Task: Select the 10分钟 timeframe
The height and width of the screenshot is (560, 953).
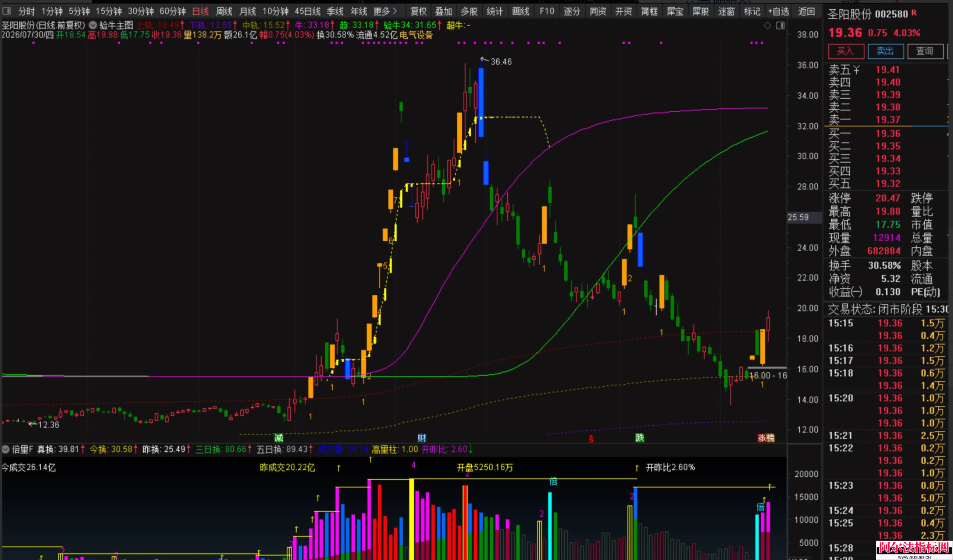Action: [x=276, y=11]
